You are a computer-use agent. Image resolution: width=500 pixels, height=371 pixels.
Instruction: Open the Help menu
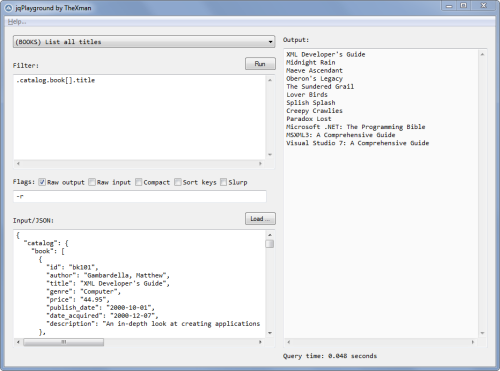pos(17,22)
